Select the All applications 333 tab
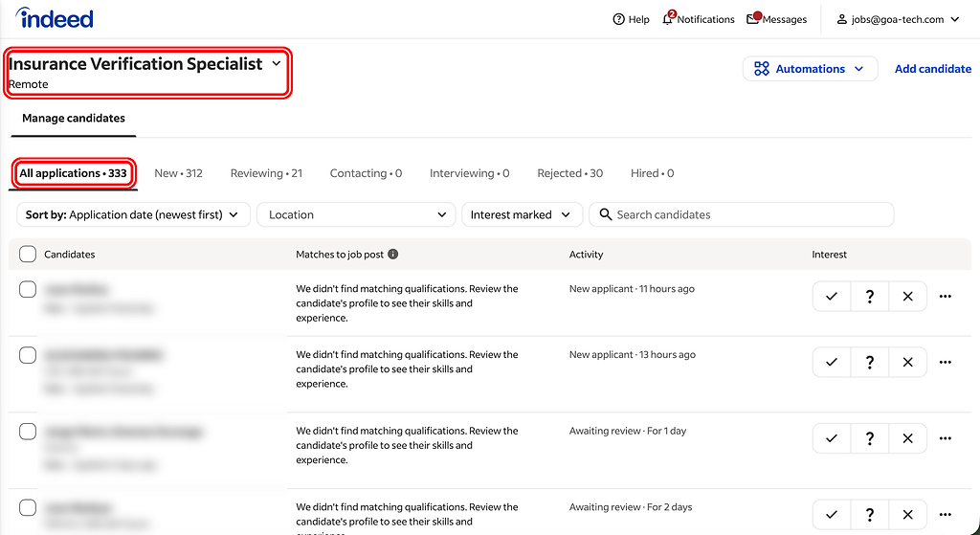The width and height of the screenshot is (980, 535). (73, 173)
